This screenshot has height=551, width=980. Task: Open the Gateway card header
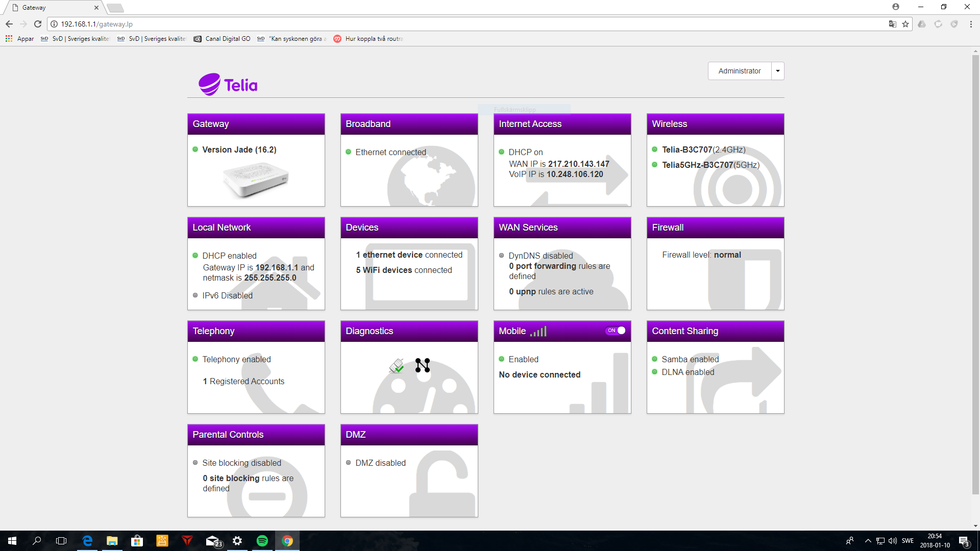pyautogui.click(x=256, y=124)
